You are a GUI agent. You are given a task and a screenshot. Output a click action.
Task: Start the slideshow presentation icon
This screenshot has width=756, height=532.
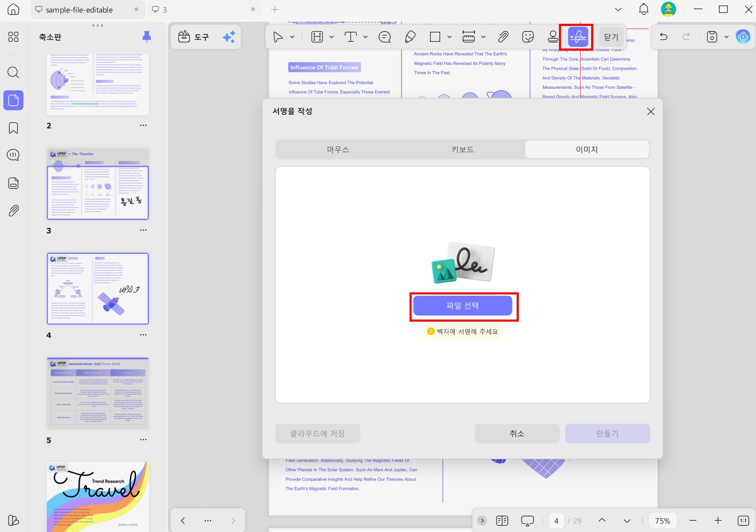pos(528,521)
